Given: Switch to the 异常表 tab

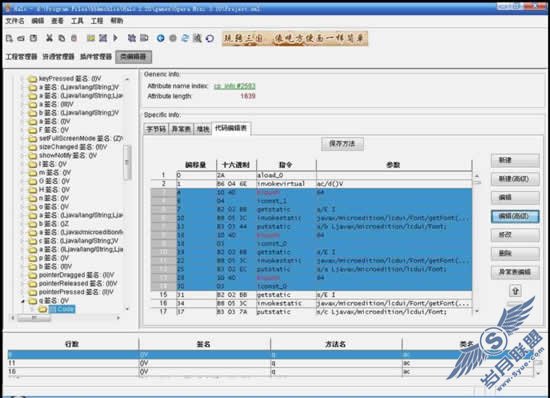Looking at the screenshot, I should click(181, 129).
